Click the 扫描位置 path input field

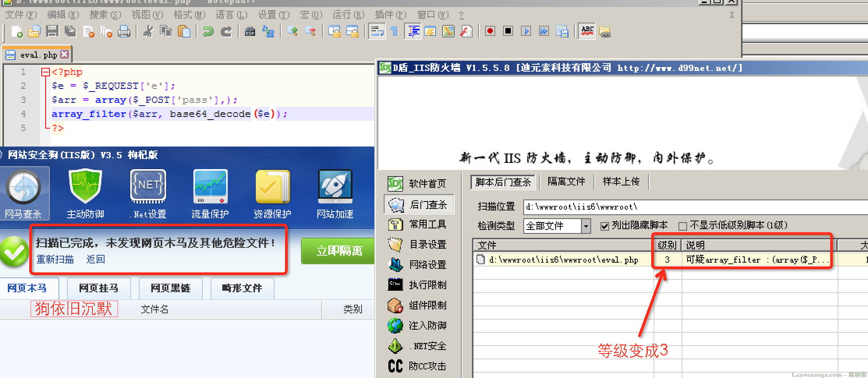click(696, 207)
